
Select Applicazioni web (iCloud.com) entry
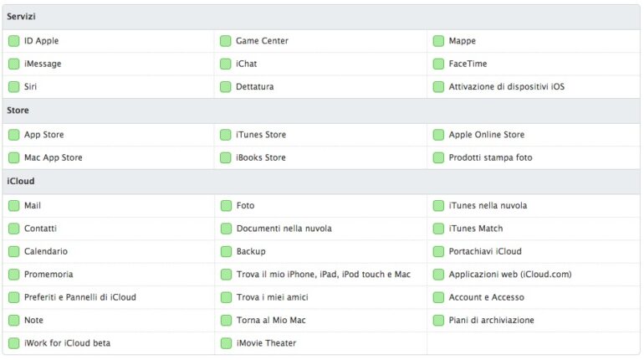point(509,275)
